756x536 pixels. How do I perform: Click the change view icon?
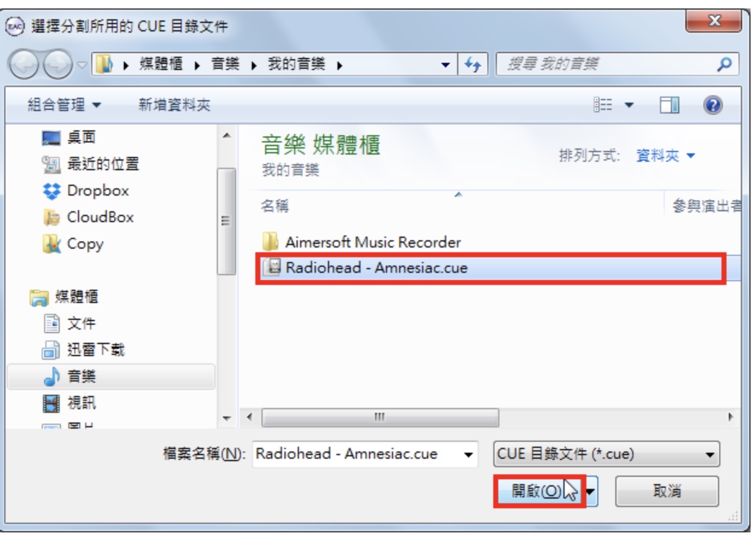(x=603, y=106)
